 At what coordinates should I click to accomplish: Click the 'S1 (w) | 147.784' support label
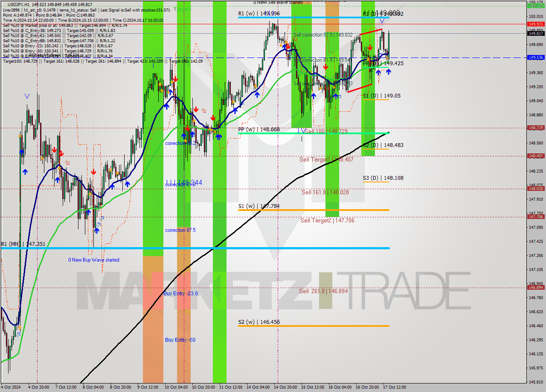coord(259,206)
